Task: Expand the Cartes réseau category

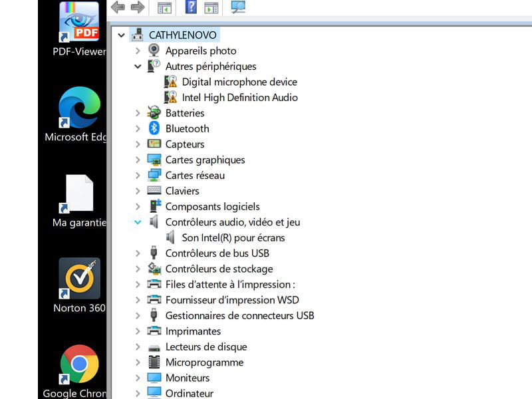Action: [138, 176]
